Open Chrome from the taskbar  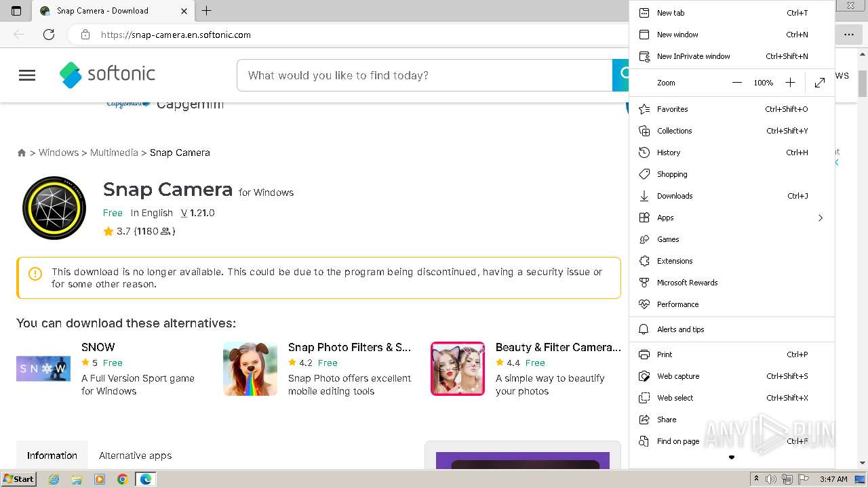coord(122,479)
